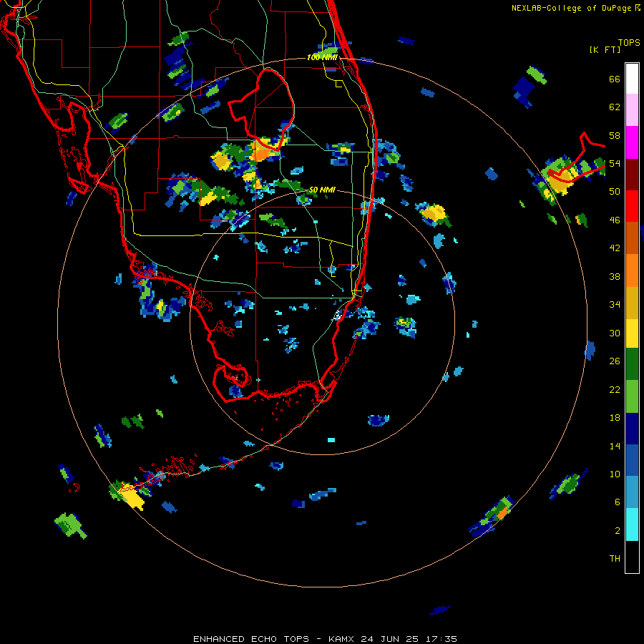The image size is (644, 644).
Task: Click the "50 NMI" range ring label
Action: 322,190
